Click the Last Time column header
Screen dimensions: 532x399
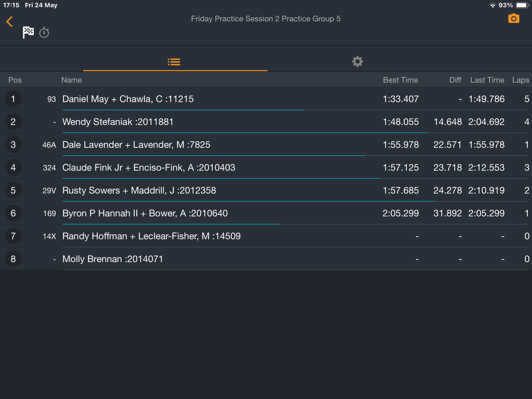[x=487, y=80]
